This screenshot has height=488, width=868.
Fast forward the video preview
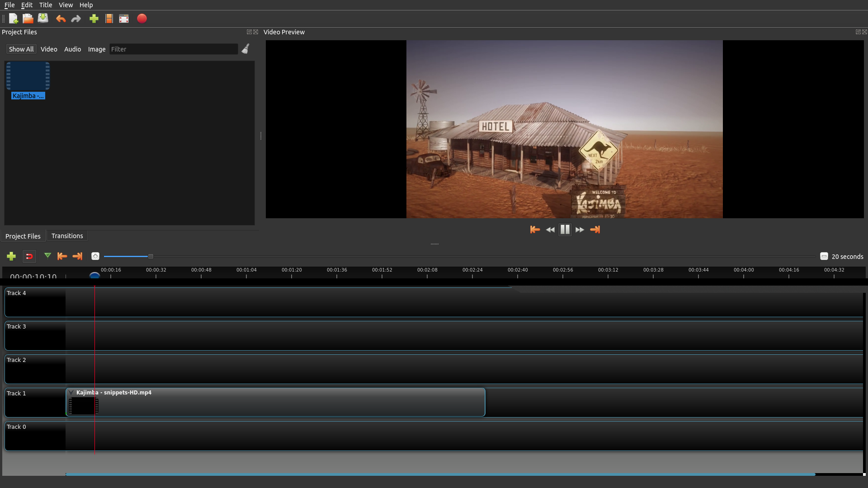[580, 230]
